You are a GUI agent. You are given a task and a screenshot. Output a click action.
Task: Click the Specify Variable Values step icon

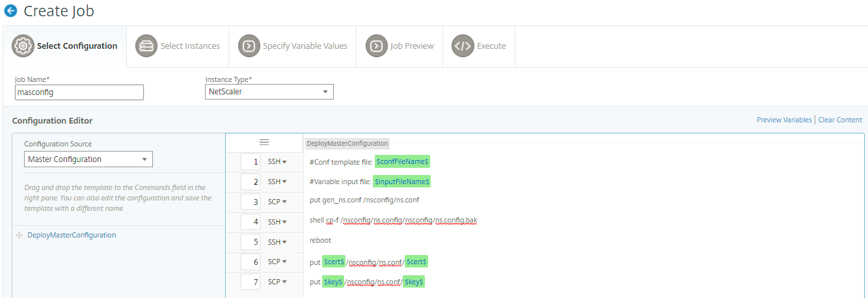coord(249,46)
